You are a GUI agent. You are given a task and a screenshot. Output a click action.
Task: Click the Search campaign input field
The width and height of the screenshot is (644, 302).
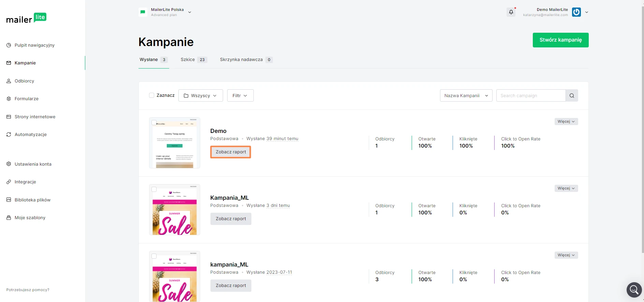pos(531,95)
